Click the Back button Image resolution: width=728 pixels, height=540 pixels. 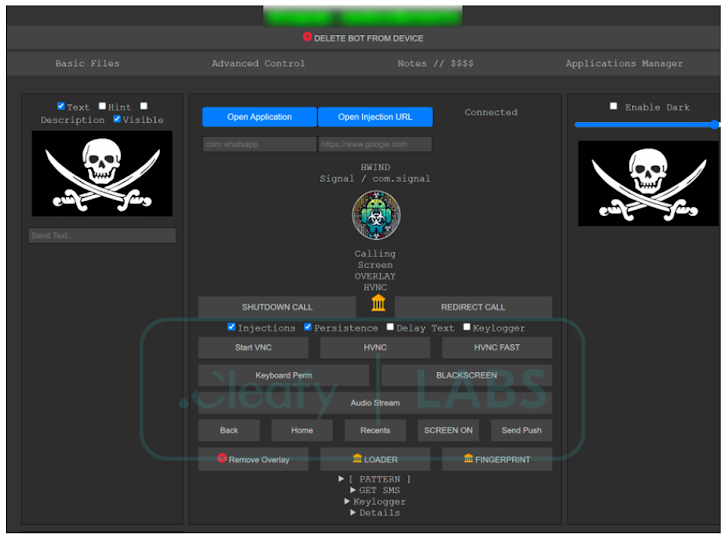coord(229,430)
